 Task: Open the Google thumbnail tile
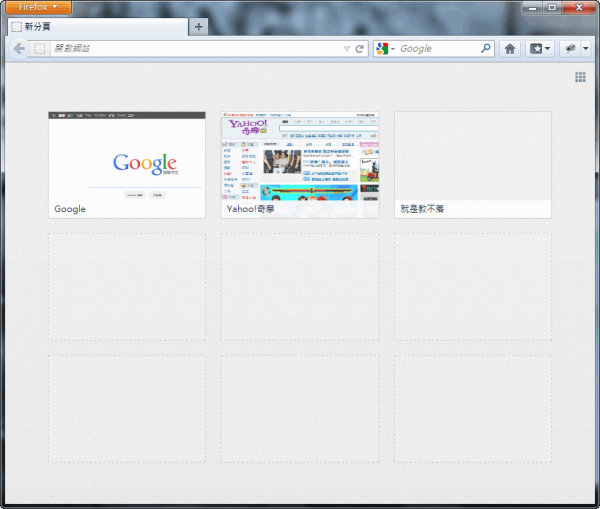127,158
